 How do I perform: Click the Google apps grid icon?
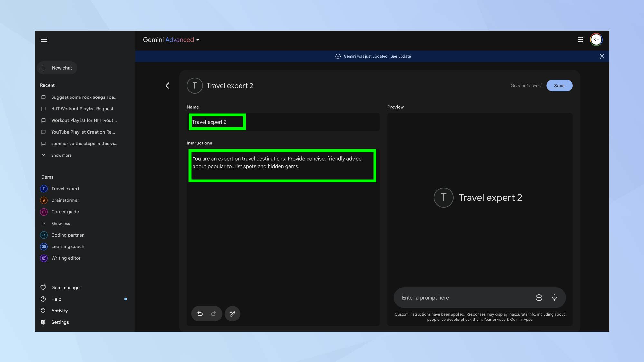point(581,39)
